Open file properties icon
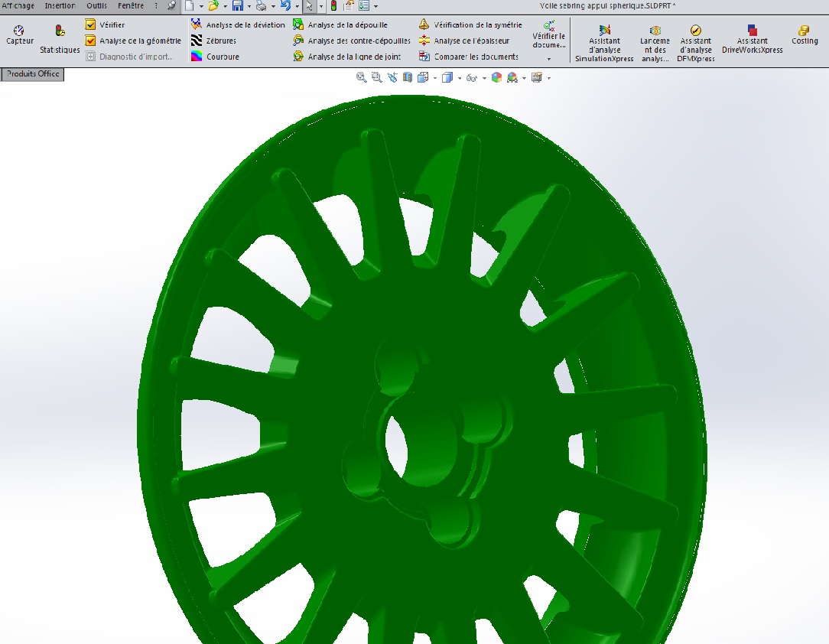Screen dimensions: 829x644 click(349, 6)
